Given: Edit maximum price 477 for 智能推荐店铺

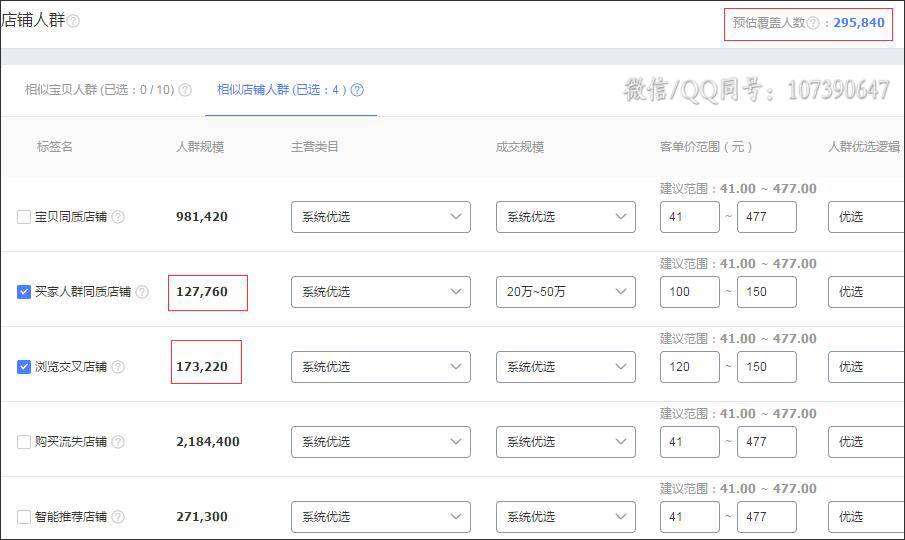Looking at the screenshot, I should click(766, 517).
